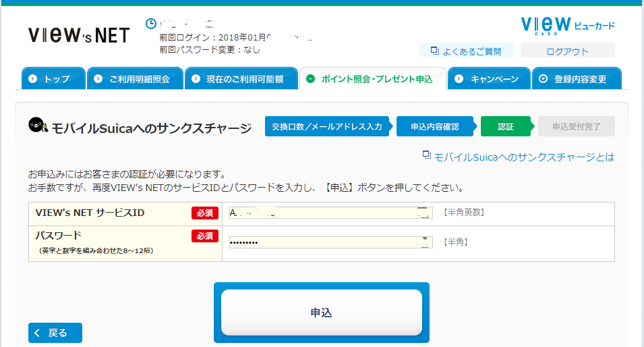Click the 申込受付完了 step indicator
This screenshot has width=644, height=347.
click(577, 127)
